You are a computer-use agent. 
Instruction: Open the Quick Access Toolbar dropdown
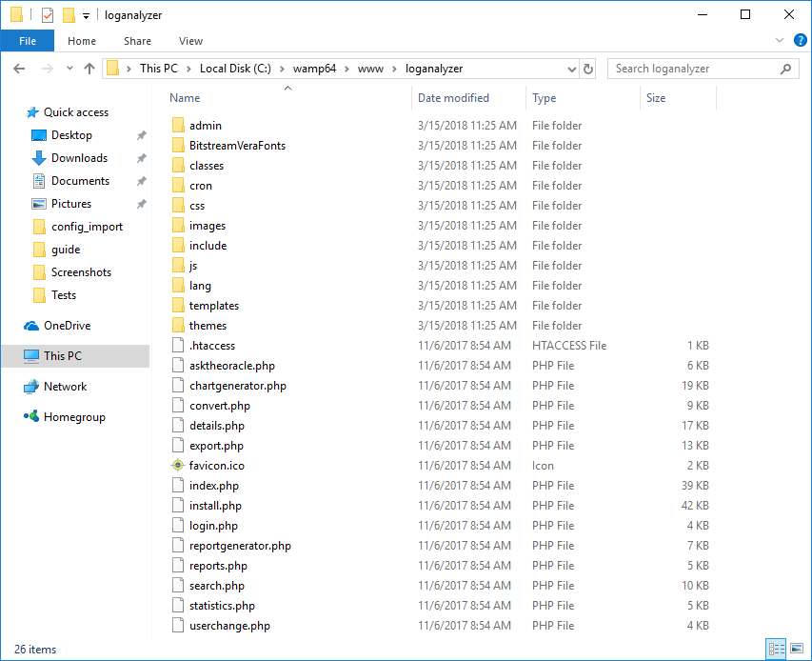[x=86, y=16]
